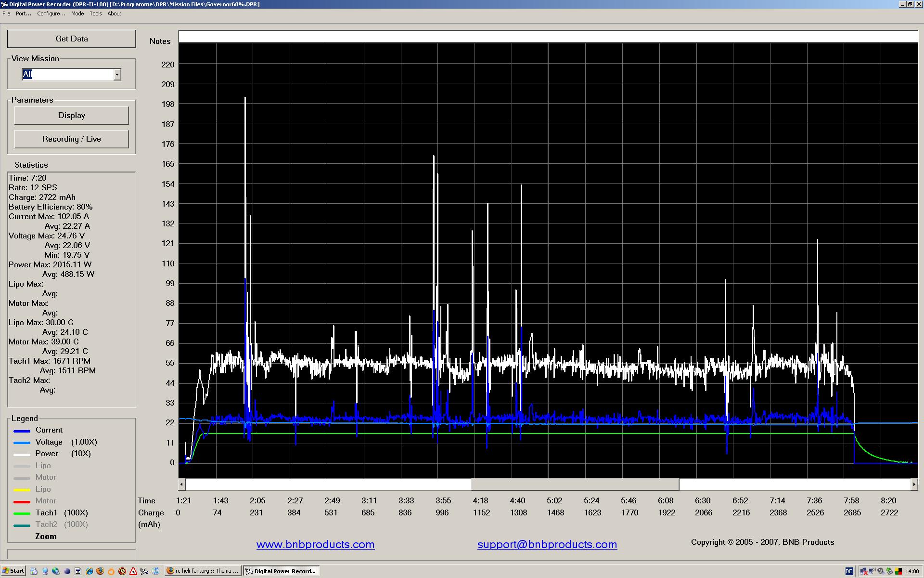The height and width of the screenshot is (578, 924).
Task: Click the DE language indicator in the tray
Action: coord(849,571)
